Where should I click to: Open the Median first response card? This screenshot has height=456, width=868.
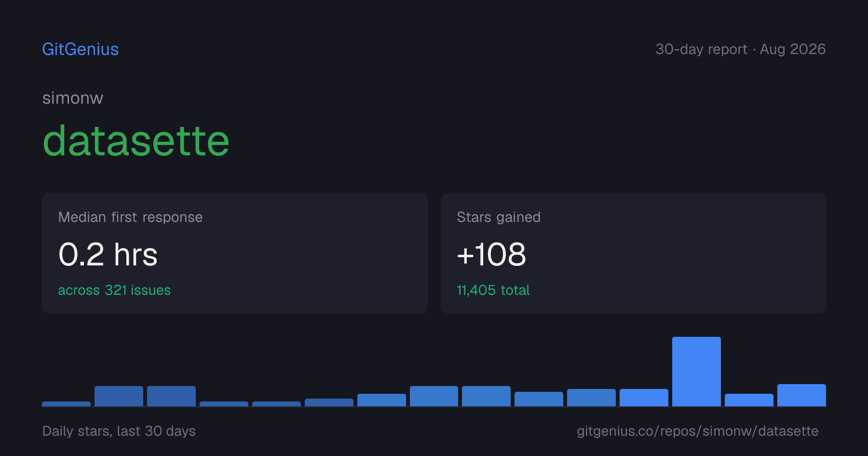[235, 253]
